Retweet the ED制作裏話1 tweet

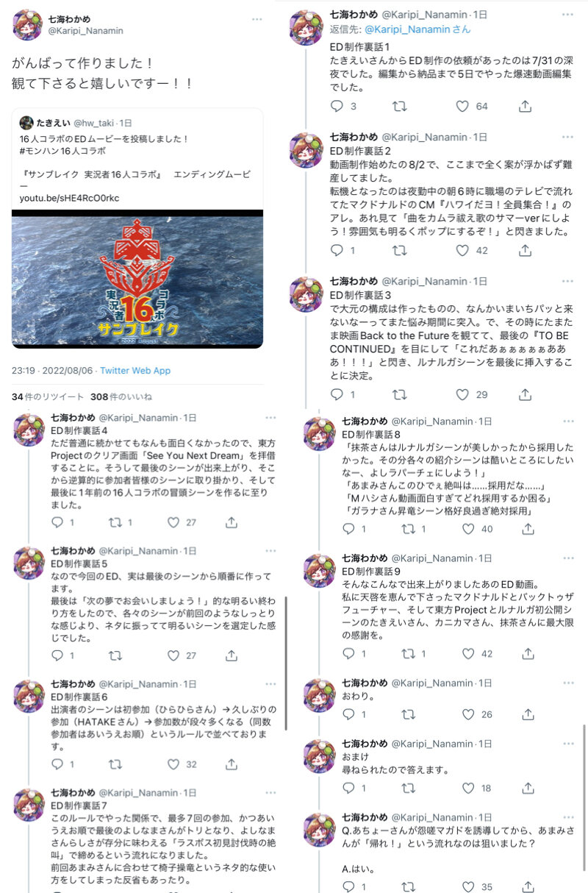click(x=400, y=106)
